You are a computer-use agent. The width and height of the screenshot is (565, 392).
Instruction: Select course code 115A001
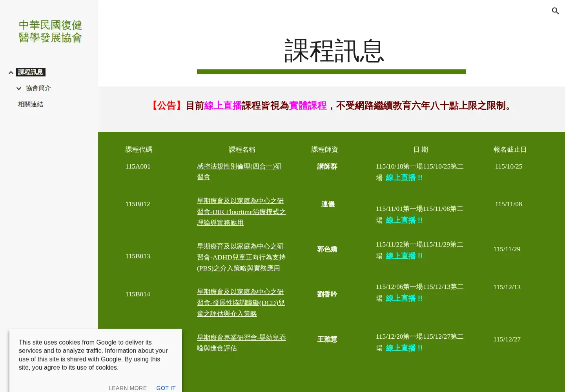point(138,166)
